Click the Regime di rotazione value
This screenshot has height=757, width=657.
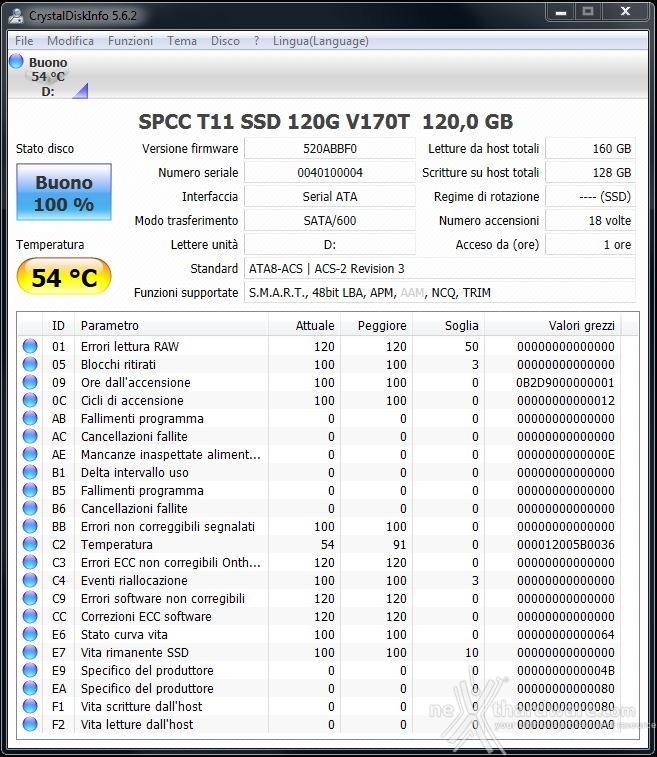click(590, 196)
